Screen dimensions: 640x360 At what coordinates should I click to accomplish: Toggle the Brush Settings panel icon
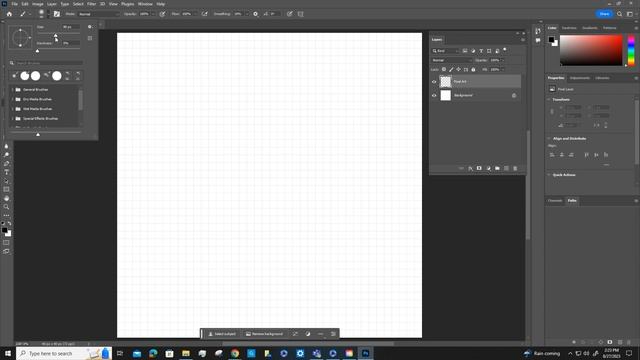57,14
